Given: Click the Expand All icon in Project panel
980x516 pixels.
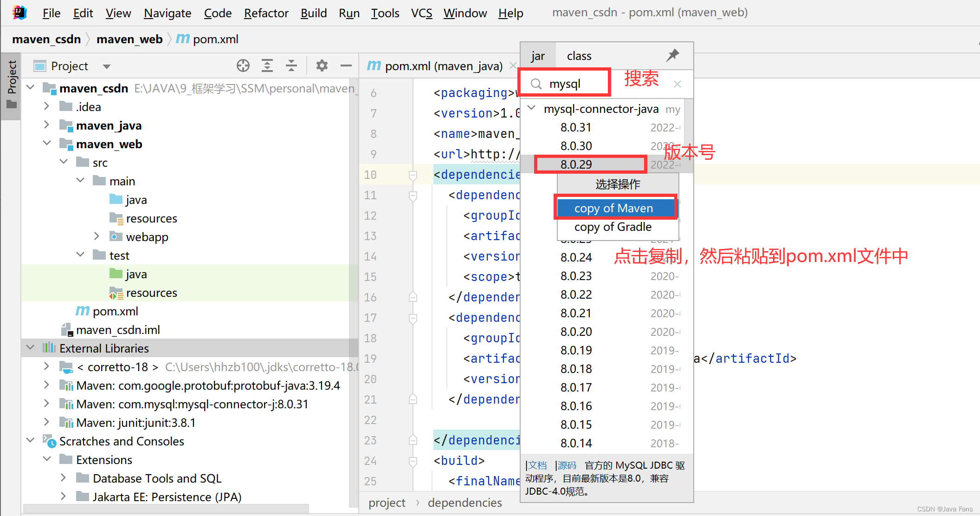Looking at the screenshot, I should [267, 66].
